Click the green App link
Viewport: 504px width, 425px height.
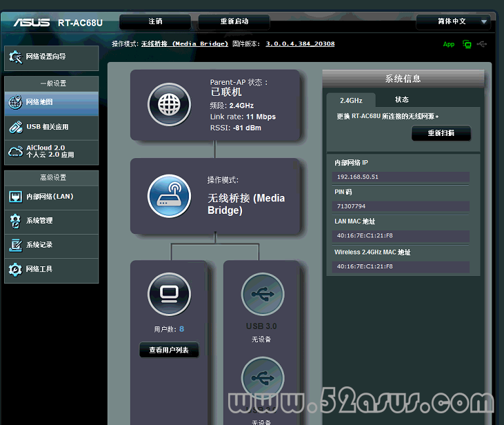[x=449, y=44]
